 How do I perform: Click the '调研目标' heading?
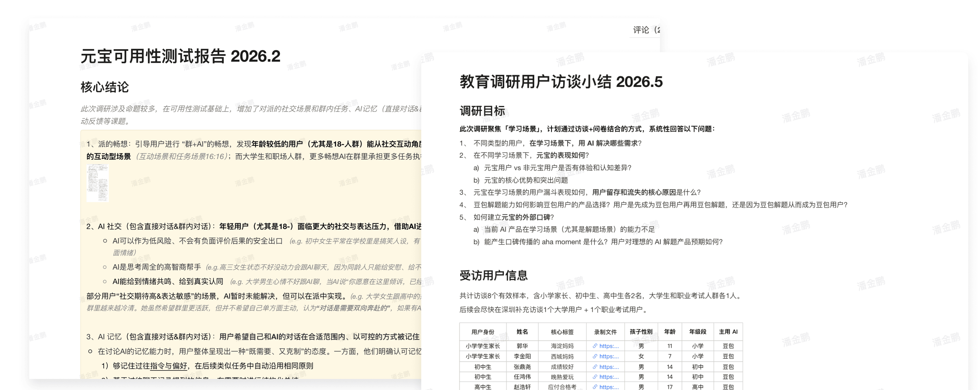click(482, 111)
